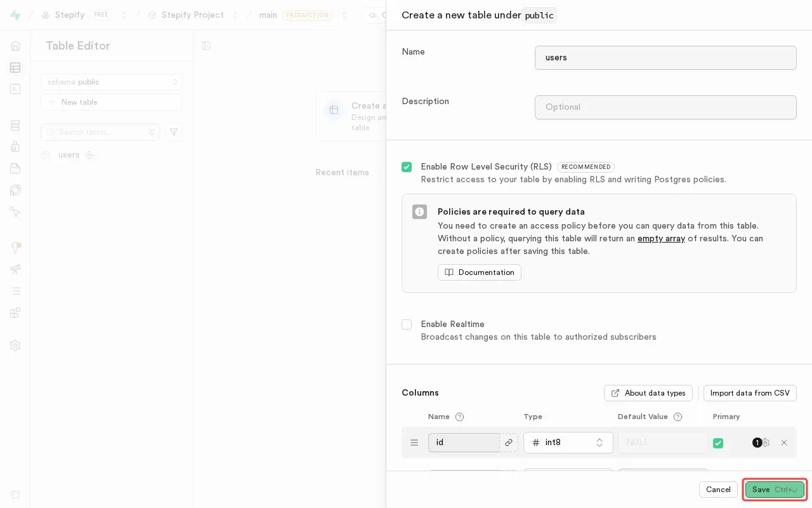This screenshot has width=812, height=508.
Task: Open extra settings gear on the id column row
Action: tap(766, 443)
